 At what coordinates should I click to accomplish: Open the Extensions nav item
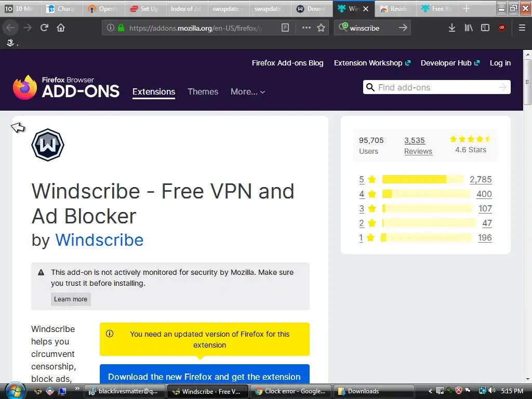(154, 91)
